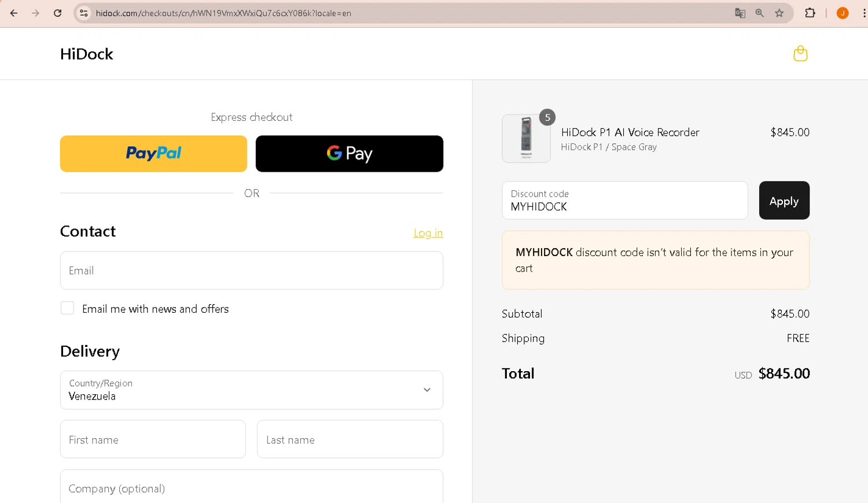Pay with Google Pay button
The image size is (868, 503).
click(350, 153)
